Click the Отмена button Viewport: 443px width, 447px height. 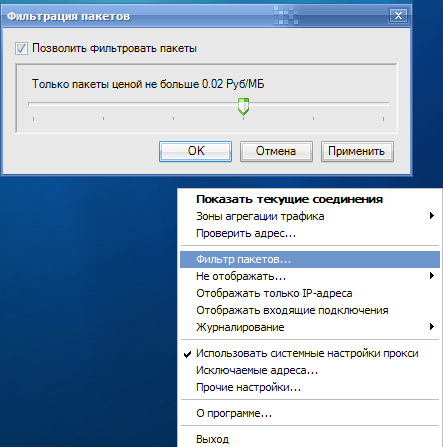pos(276,151)
